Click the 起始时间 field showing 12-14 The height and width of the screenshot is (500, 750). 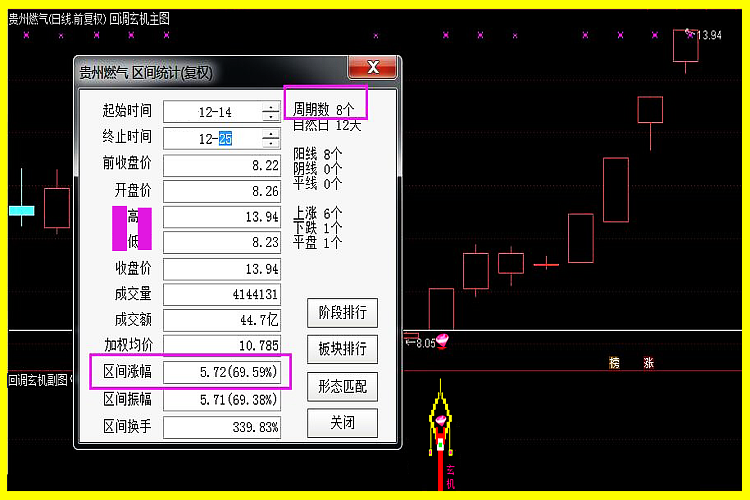pos(212,112)
